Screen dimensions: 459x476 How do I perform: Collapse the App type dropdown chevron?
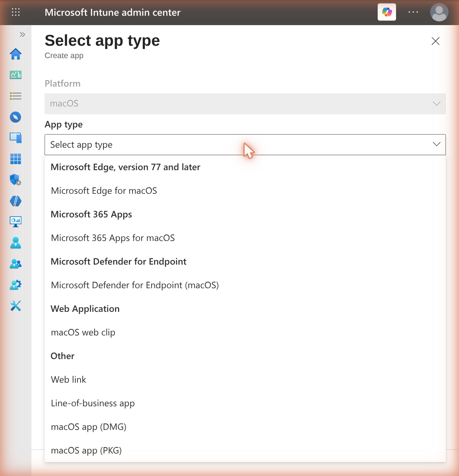[437, 144]
